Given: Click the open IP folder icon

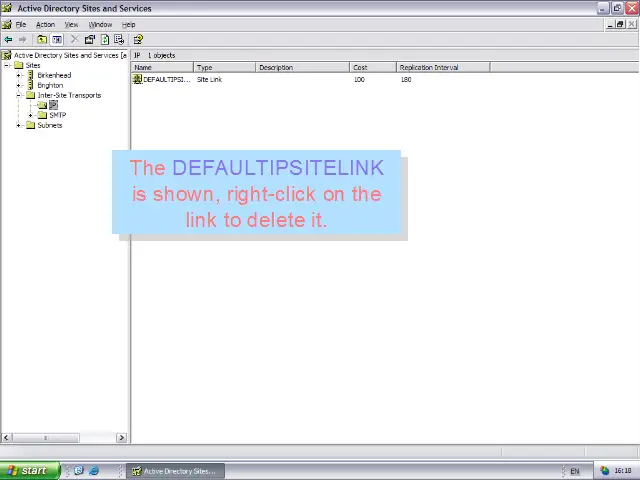Looking at the screenshot, I should click(42, 105).
